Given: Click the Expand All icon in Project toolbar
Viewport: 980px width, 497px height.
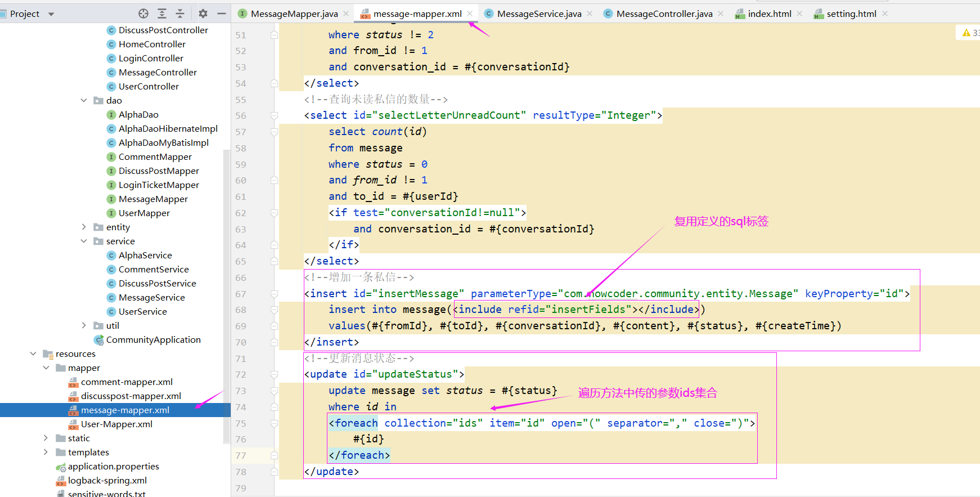Looking at the screenshot, I should point(162,14).
